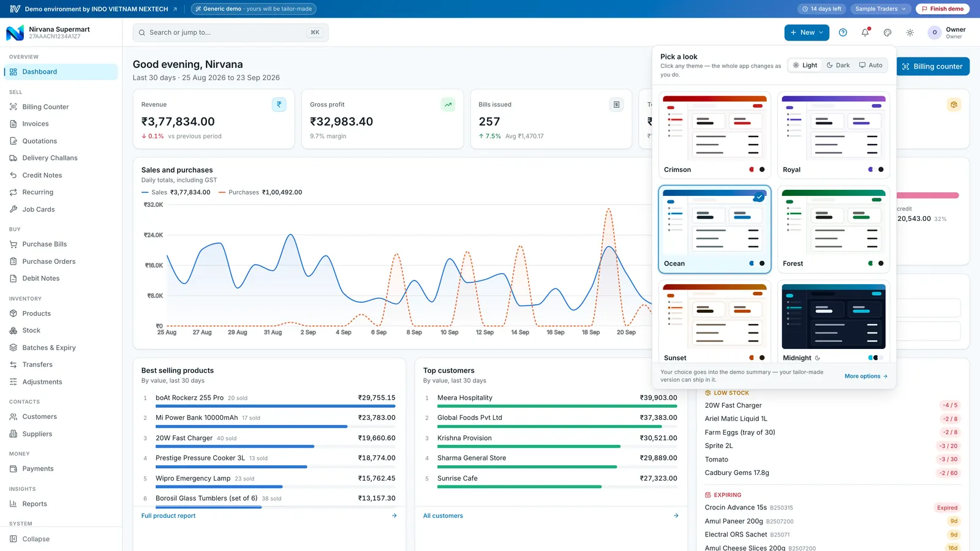This screenshot has height=551, width=980.
Task: Click the Owner avatar circle
Action: [935, 32]
